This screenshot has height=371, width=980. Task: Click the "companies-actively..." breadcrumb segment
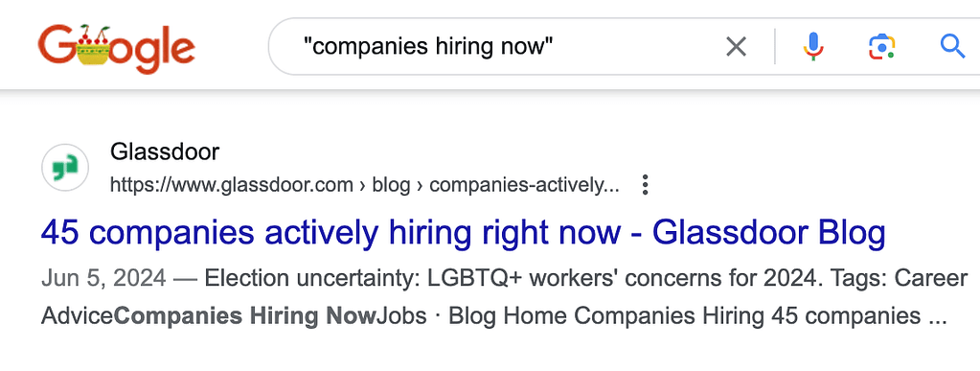click(524, 185)
